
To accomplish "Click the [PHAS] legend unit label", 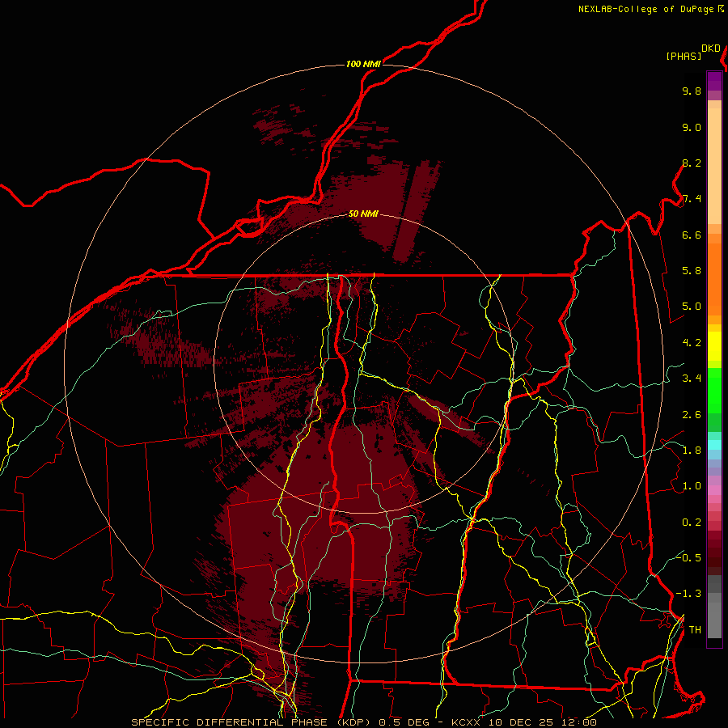I will point(684,56).
